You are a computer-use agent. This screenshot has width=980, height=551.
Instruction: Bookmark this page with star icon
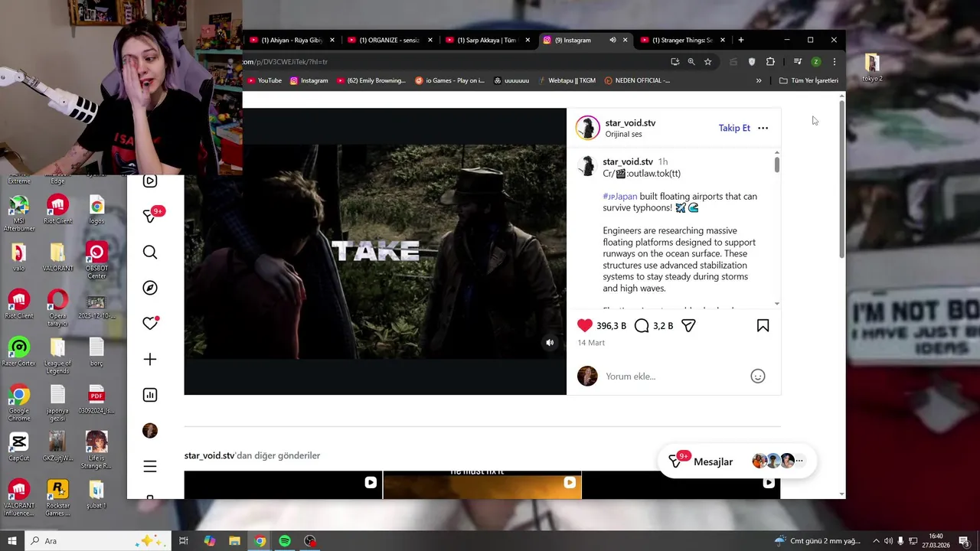708,62
